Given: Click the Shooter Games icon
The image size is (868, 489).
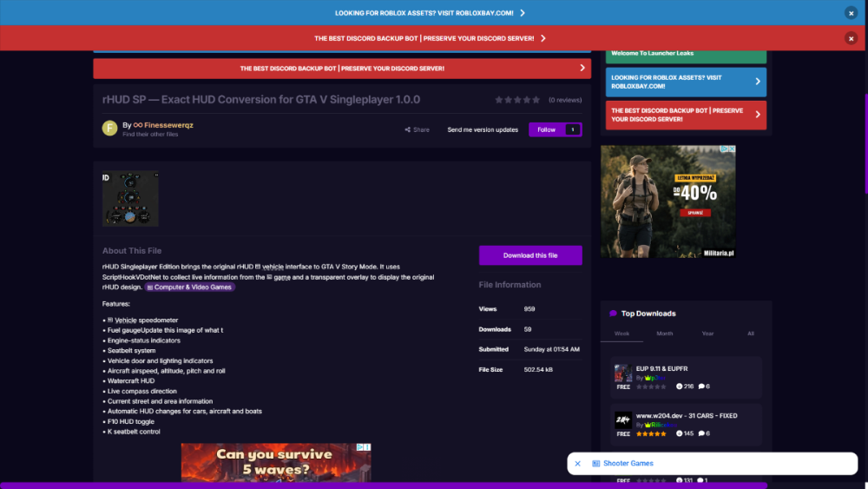Looking at the screenshot, I should tap(595, 464).
